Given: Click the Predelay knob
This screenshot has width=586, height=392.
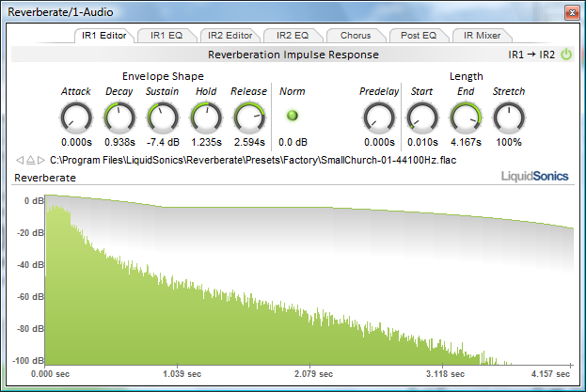Looking at the screenshot, I should (379, 118).
